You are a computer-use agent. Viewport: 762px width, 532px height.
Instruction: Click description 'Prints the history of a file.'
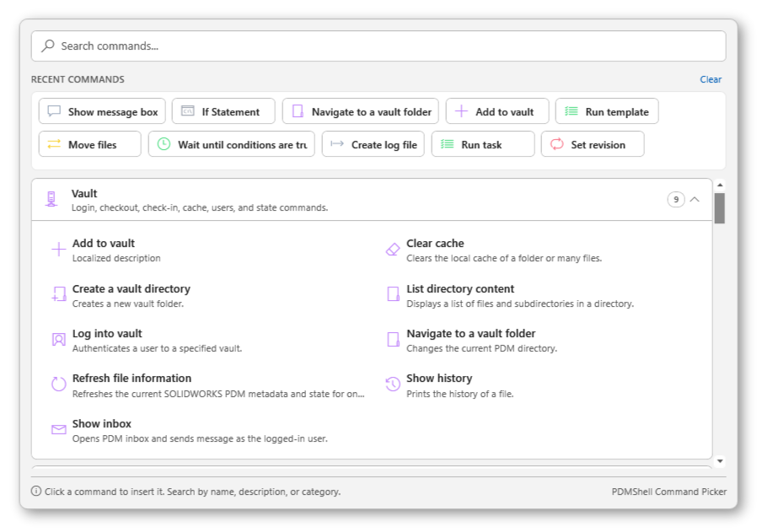pos(459,394)
